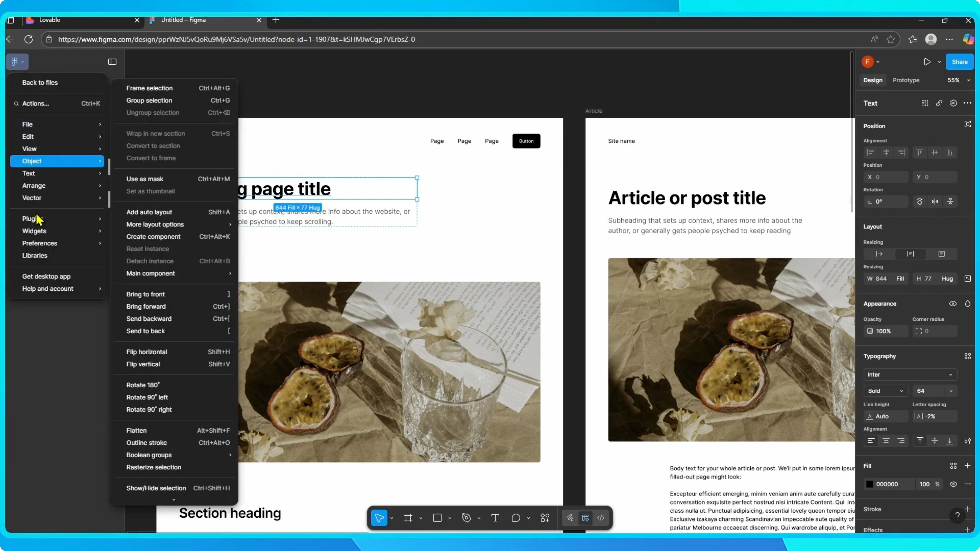Open the Actions components tool
The height and width of the screenshot is (551, 980).
[545, 517]
